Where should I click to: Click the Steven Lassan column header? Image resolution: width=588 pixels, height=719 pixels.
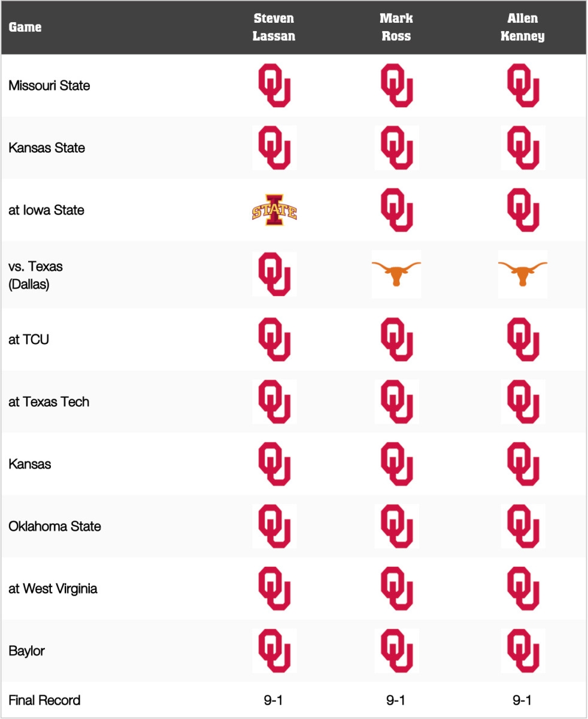pos(274,28)
